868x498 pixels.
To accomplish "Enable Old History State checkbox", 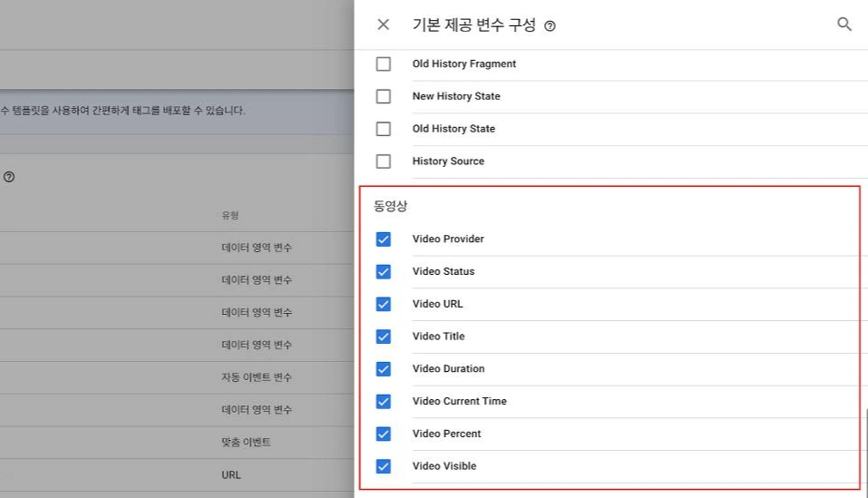I will 383,129.
